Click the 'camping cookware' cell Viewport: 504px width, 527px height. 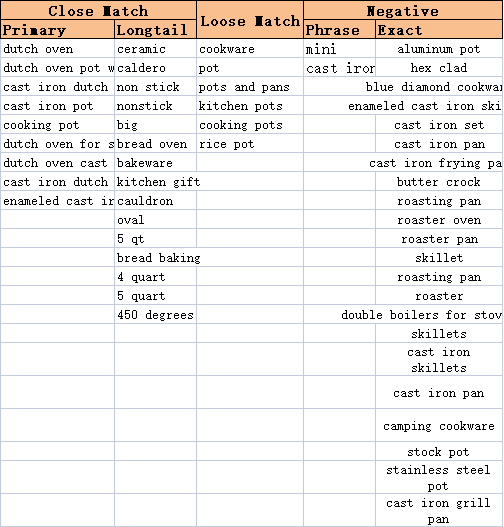coord(439,425)
